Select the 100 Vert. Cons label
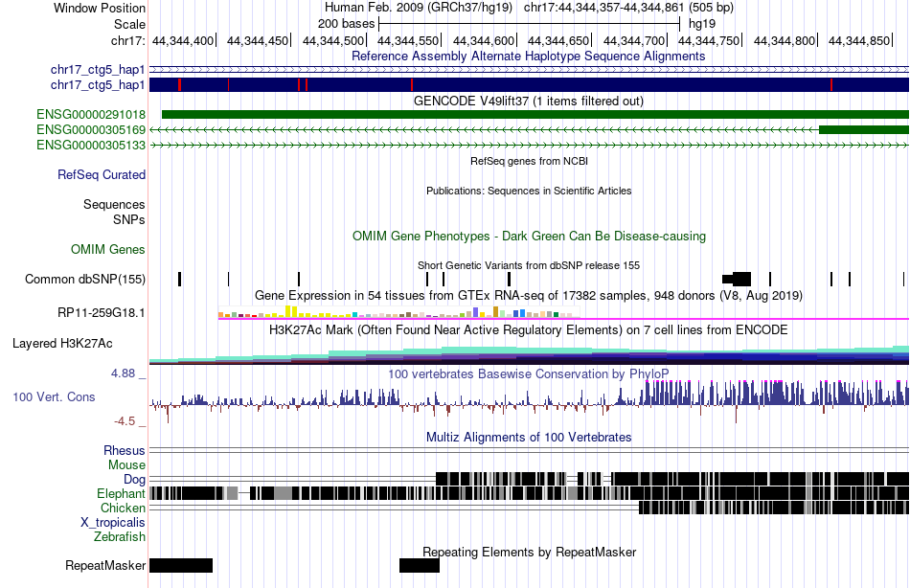Viewport: 910px width, 588px height. click(x=54, y=397)
